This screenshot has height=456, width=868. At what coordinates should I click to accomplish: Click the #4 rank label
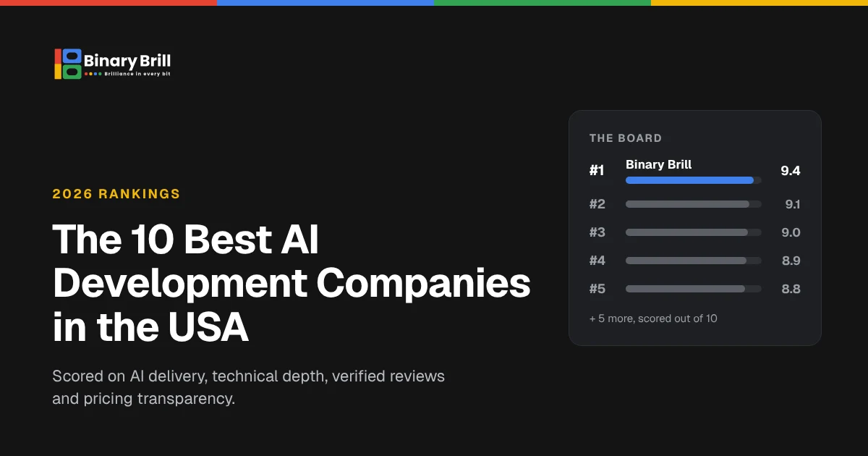click(x=597, y=261)
